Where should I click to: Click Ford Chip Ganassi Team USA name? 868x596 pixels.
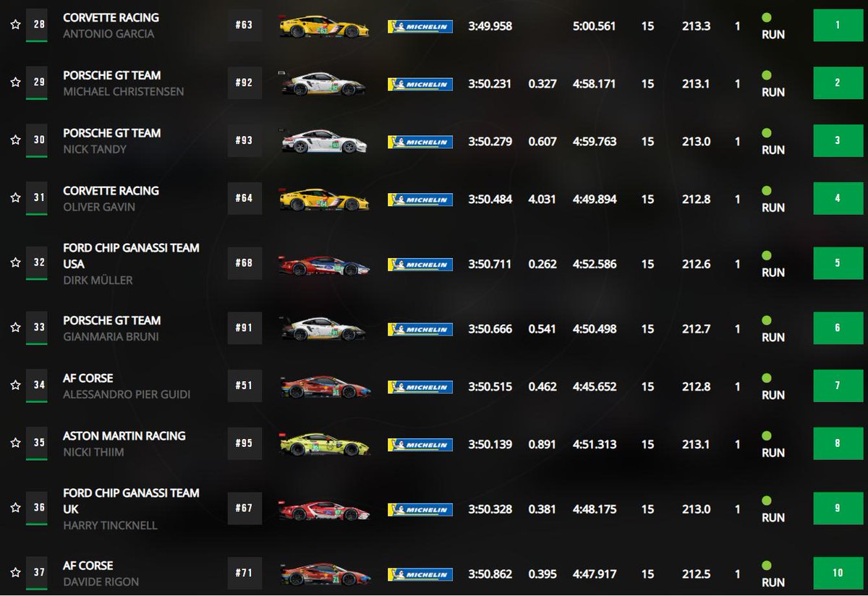(131, 256)
